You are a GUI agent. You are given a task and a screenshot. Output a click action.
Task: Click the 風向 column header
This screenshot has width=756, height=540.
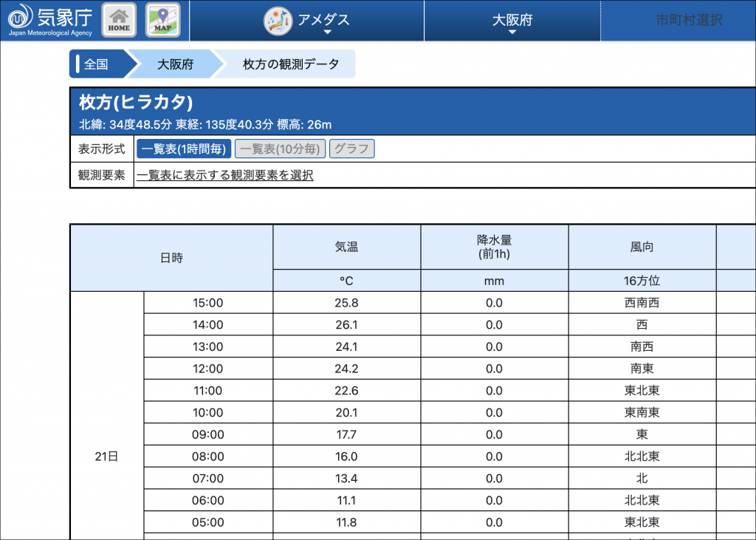[642, 247]
